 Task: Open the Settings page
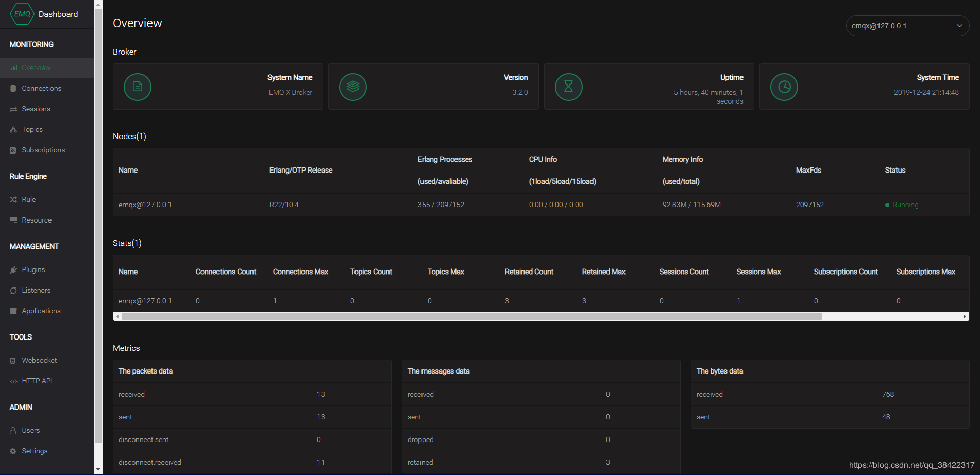click(x=47, y=451)
